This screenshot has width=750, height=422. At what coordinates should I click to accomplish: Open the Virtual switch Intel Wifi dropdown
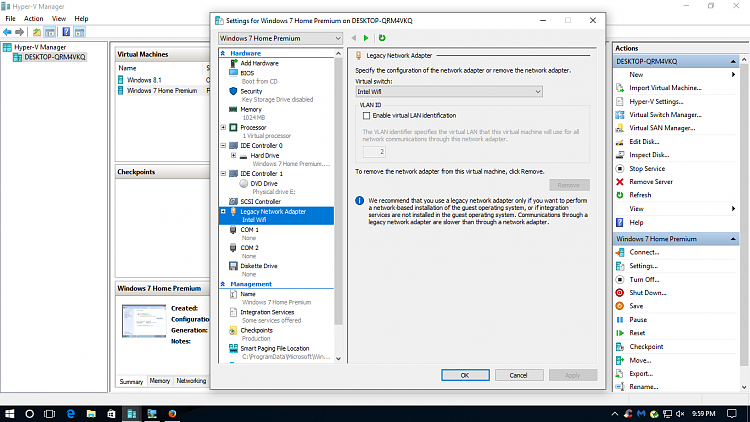click(449, 91)
